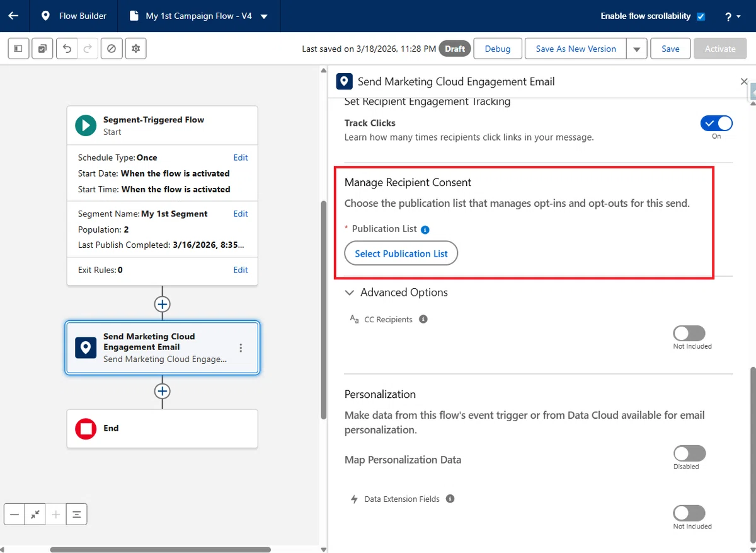This screenshot has height=553, width=756.
Task: Toggle Enable flow scrollability checkbox
Action: coord(701,16)
